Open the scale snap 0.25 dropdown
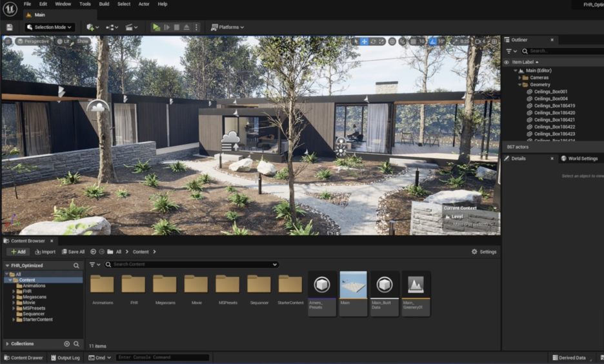Image resolution: width=604 pixels, height=364 pixels. click(x=465, y=41)
